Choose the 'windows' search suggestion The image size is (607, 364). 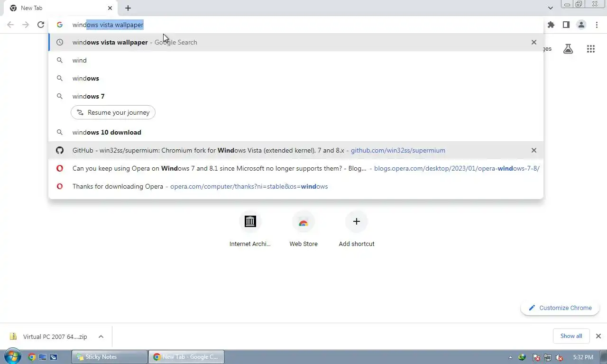point(296,78)
